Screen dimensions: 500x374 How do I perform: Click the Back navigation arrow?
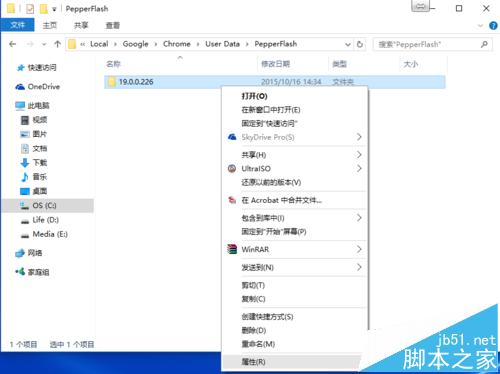click(x=13, y=44)
